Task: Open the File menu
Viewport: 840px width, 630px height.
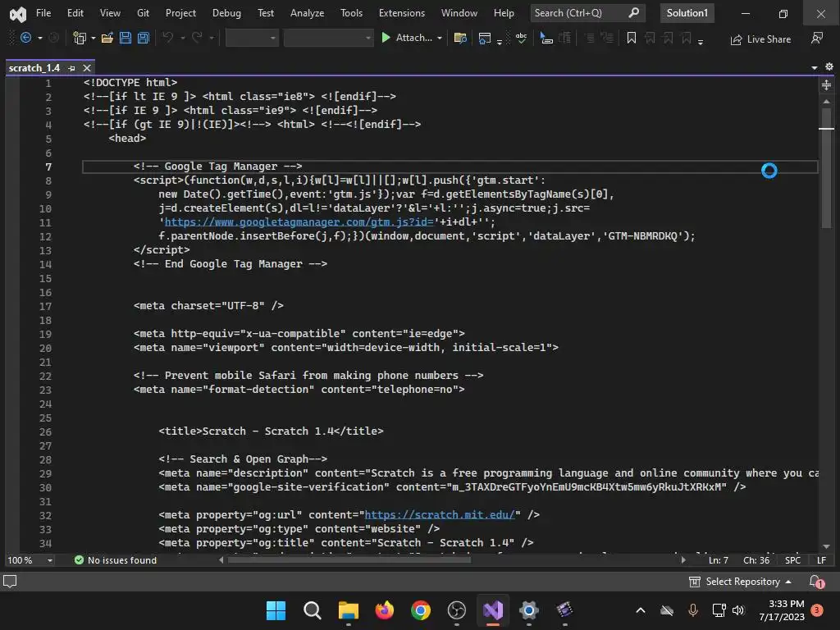Action: coord(43,13)
